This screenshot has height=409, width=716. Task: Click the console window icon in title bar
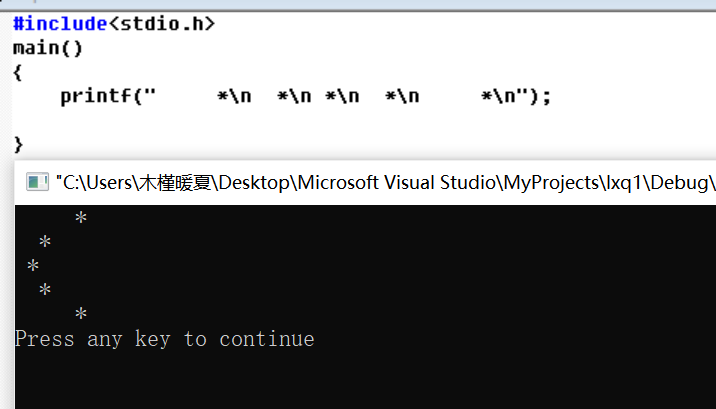point(37,182)
